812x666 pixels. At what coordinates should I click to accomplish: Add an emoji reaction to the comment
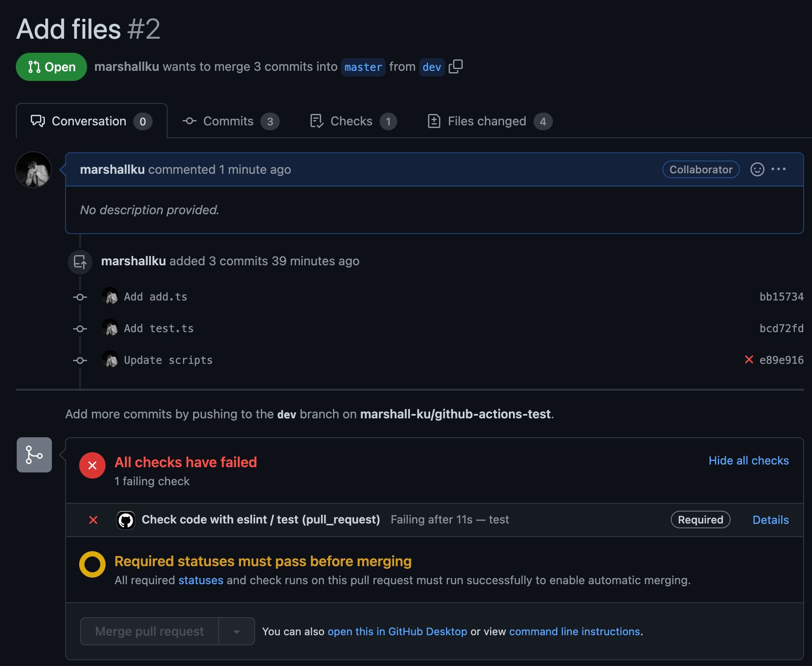click(x=757, y=169)
